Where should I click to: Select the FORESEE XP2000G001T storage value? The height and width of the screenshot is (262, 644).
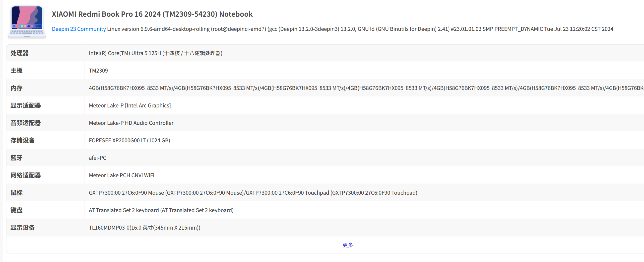(x=129, y=140)
